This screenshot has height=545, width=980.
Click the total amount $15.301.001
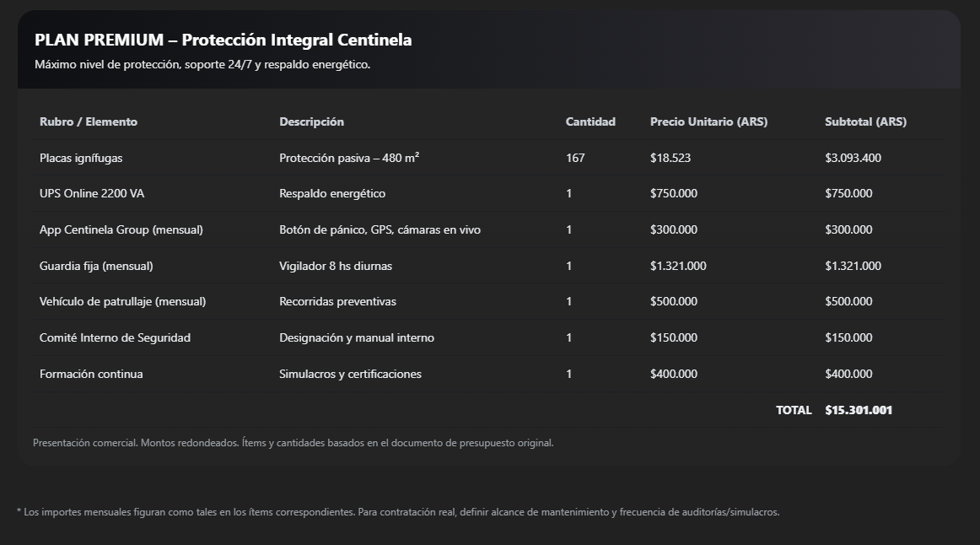(859, 410)
